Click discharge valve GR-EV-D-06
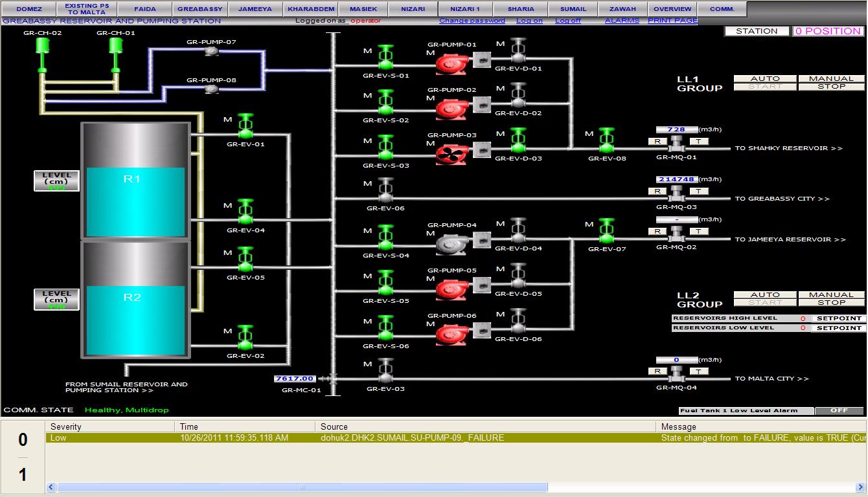 (x=518, y=322)
